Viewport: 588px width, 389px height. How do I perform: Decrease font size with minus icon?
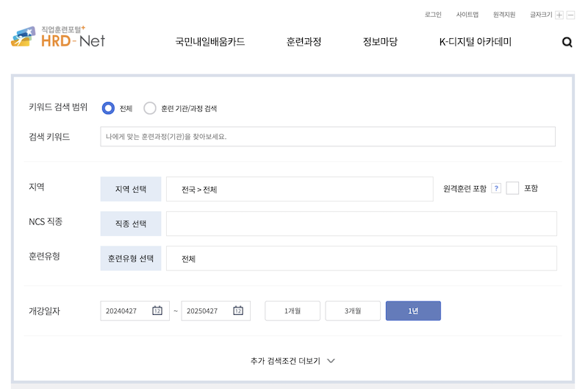coord(570,15)
